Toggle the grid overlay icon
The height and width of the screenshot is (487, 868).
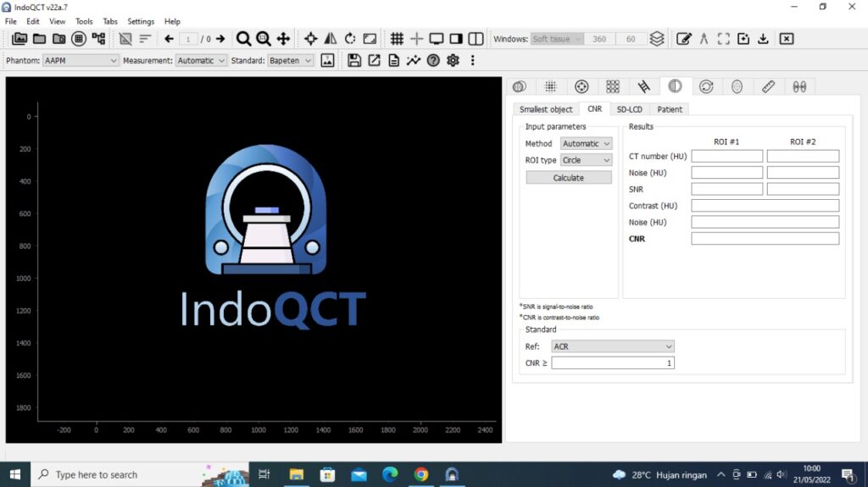click(x=397, y=39)
